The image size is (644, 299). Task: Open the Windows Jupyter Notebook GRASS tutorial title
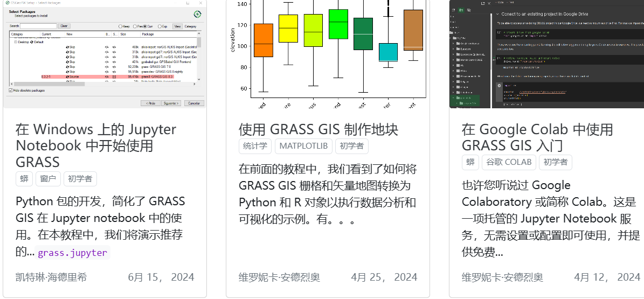click(96, 145)
